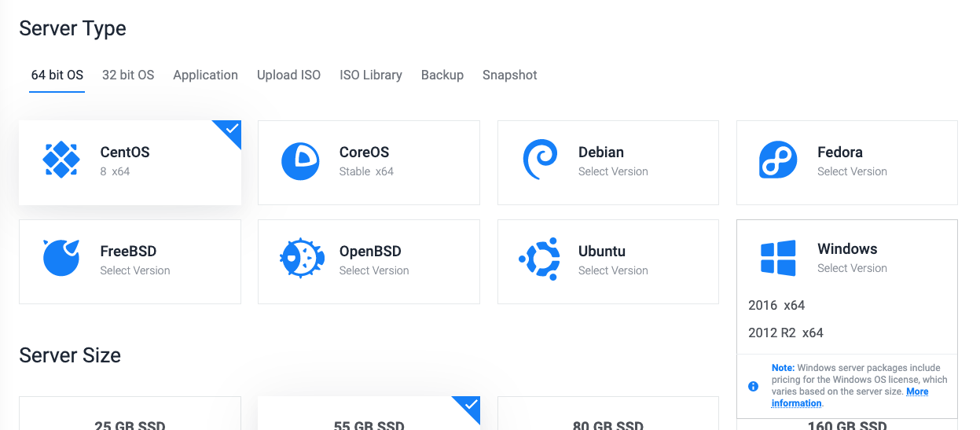
Task: Click Windows Select Version label
Action: pyautogui.click(x=852, y=268)
